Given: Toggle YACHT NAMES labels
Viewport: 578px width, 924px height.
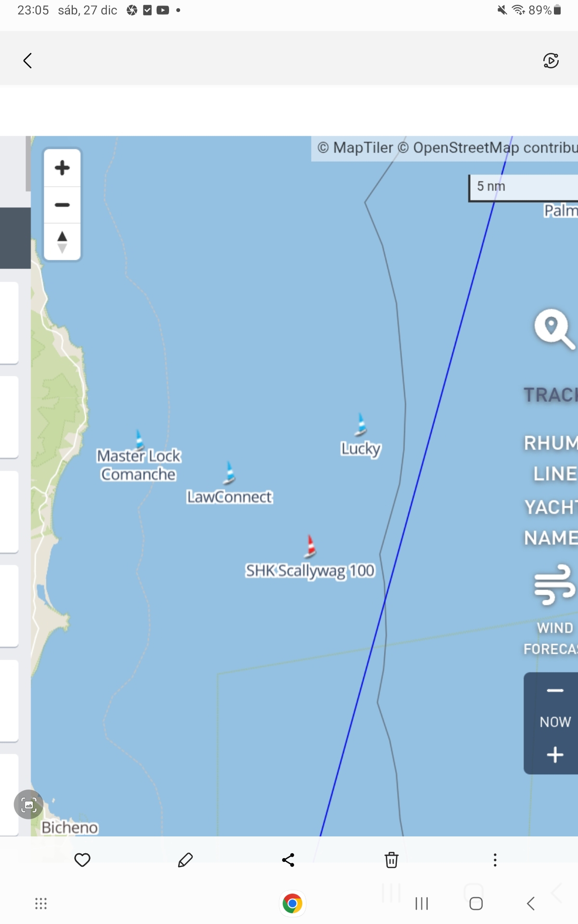Looking at the screenshot, I should pos(551,522).
